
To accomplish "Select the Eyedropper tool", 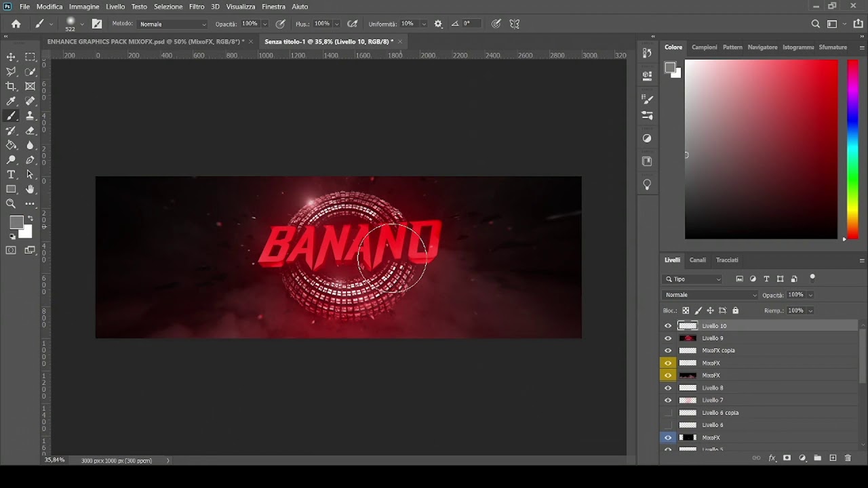I will point(11,101).
